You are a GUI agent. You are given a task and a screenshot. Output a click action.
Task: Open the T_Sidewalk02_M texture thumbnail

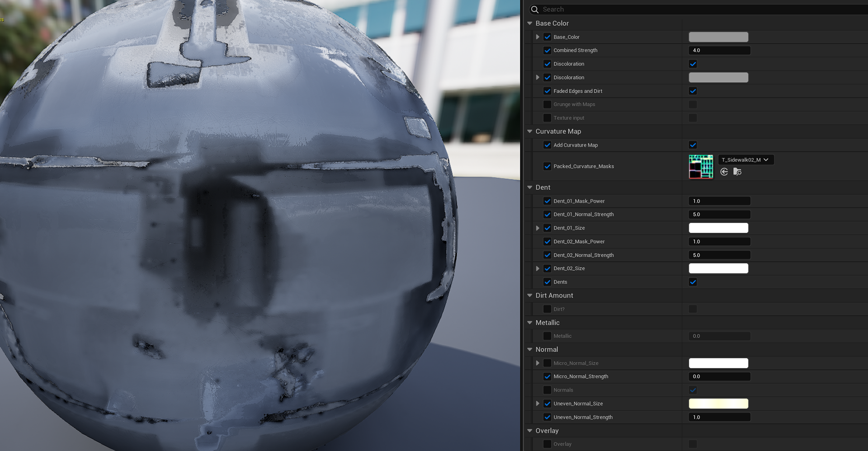[701, 166]
